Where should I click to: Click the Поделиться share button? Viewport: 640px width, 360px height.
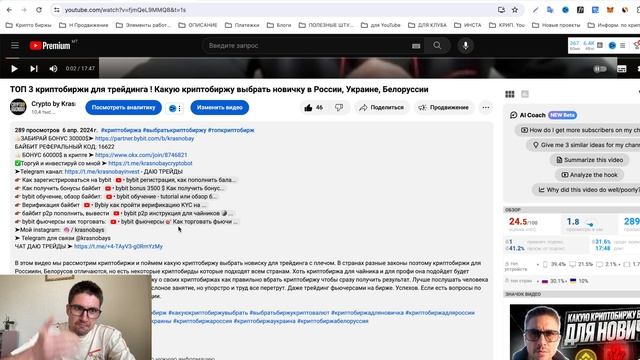coord(382,108)
